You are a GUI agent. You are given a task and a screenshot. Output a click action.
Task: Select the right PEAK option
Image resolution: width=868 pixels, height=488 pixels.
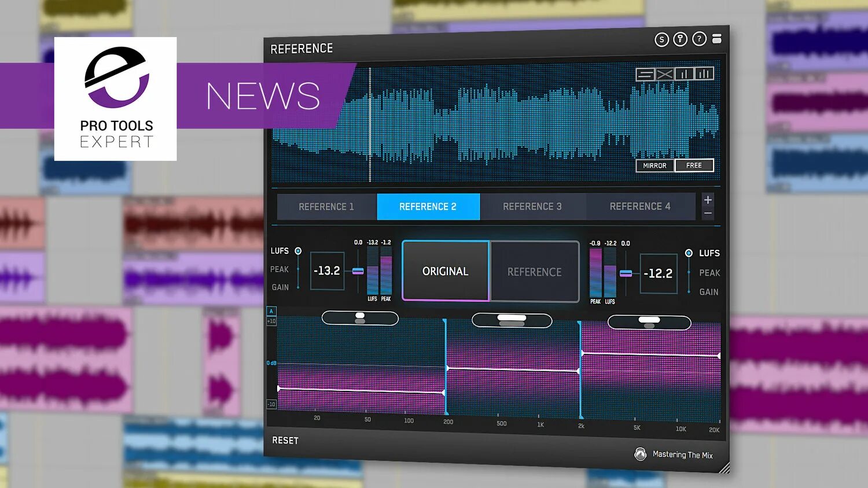click(x=709, y=273)
